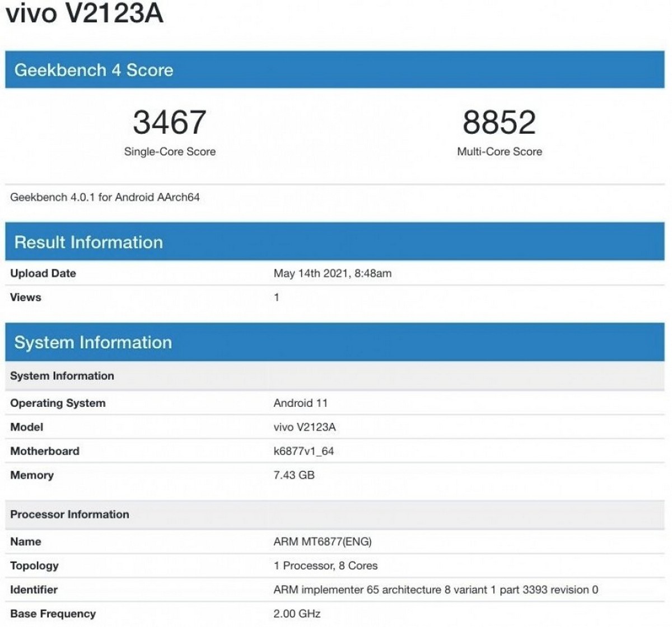Click the Views row label
The width and height of the screenshot is (672, 627).
pos(26,297)
